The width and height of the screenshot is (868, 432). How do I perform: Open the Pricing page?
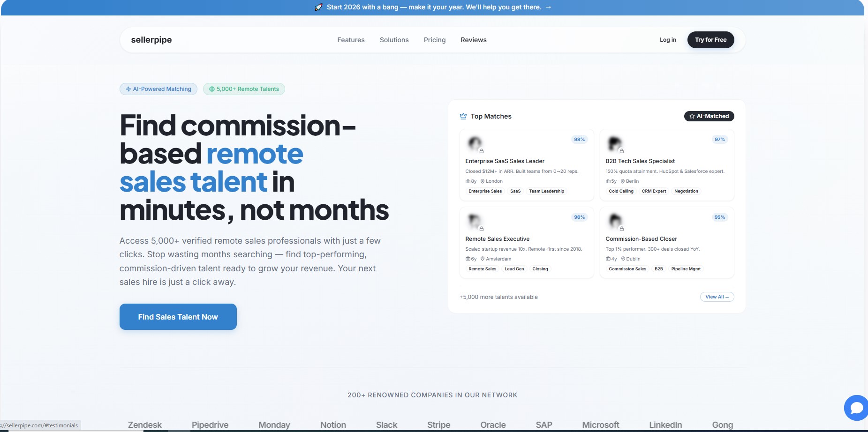[x=435, y=40]
